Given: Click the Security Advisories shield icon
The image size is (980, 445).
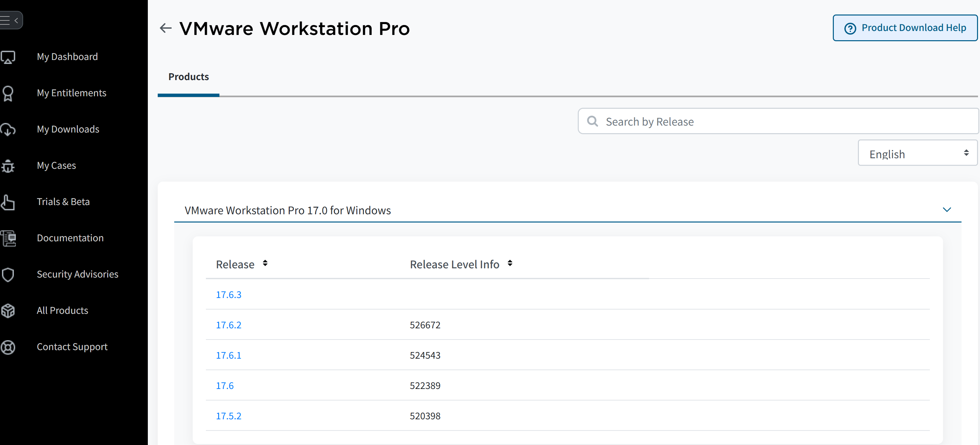Looking at the screenshot, I should (x=8, y=274).
